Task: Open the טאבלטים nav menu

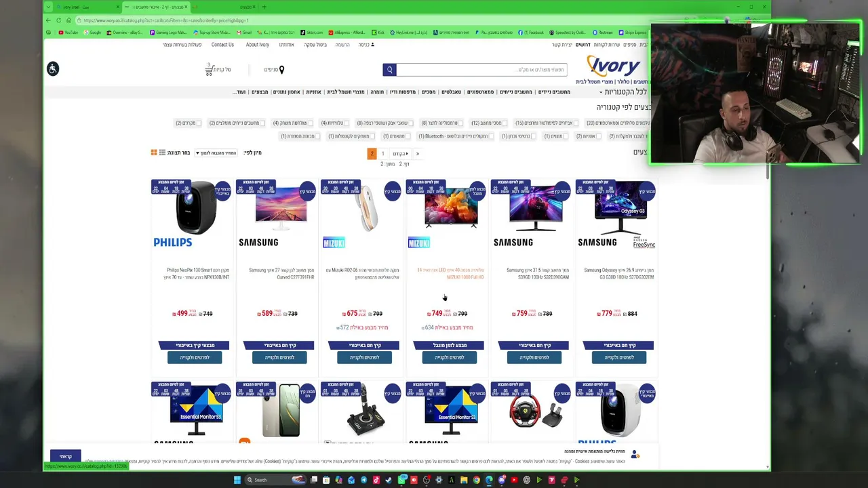Action: (451, 92)
